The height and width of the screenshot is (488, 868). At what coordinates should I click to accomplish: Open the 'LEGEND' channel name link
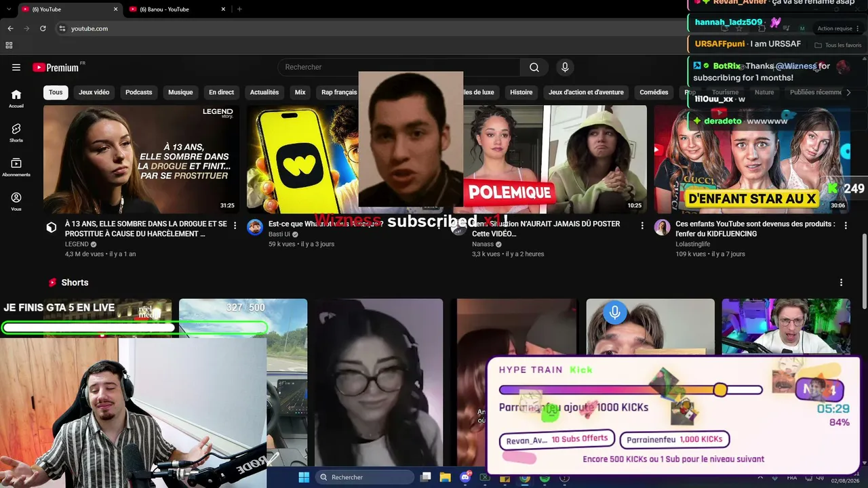77,244
